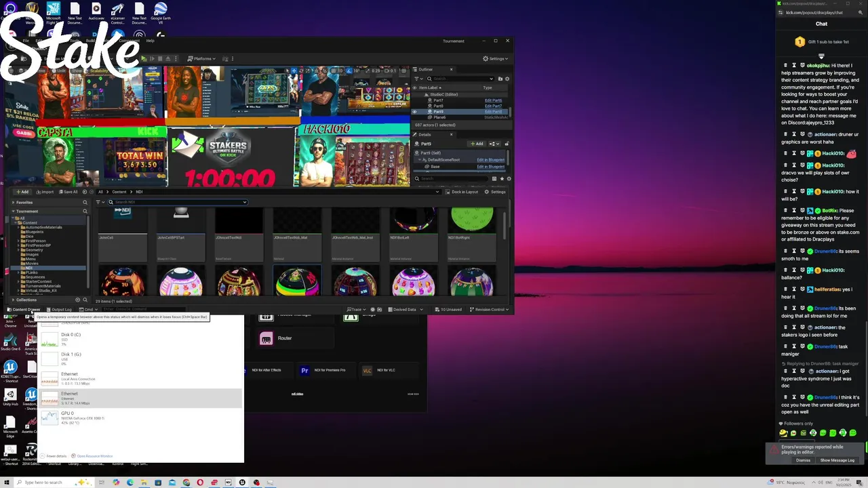Image resolution: width=868 pixels, height=488 pixels.
Task: Select the Blueprints folder
Action: [x=34, y=232]
